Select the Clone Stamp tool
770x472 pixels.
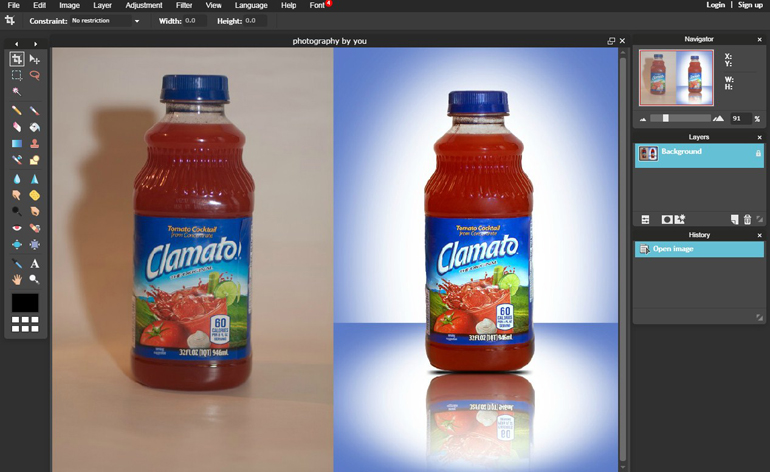(x=34, y=143)
